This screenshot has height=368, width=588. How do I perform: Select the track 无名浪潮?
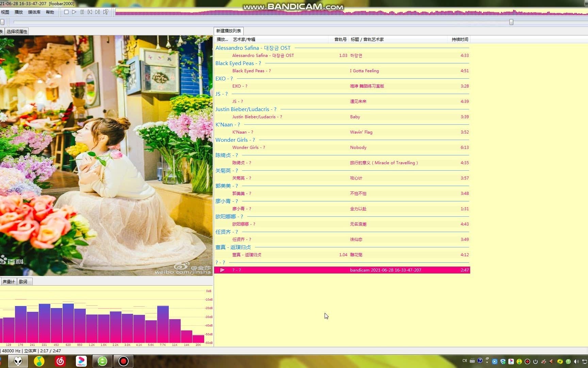[342, 224]
